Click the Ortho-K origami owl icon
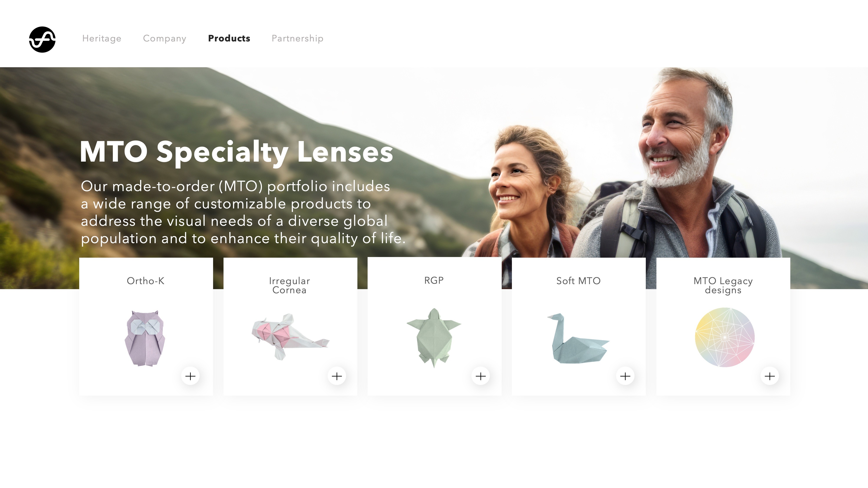 point(145,338)
